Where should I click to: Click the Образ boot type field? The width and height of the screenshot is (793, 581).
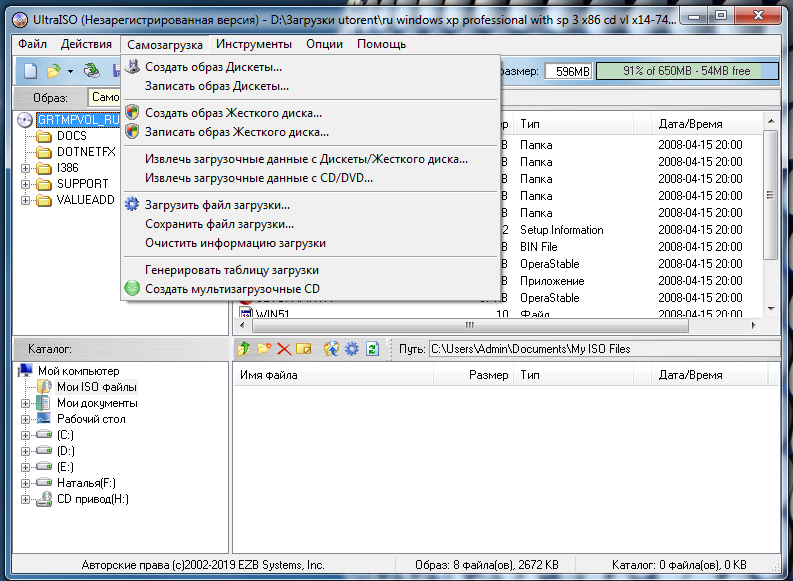(x=104, y=97)
